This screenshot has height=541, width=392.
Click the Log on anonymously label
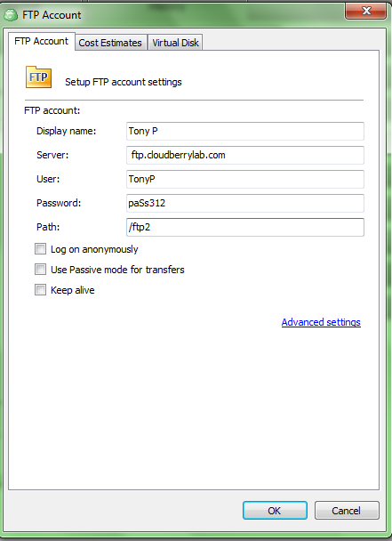[x=94, y=249]
